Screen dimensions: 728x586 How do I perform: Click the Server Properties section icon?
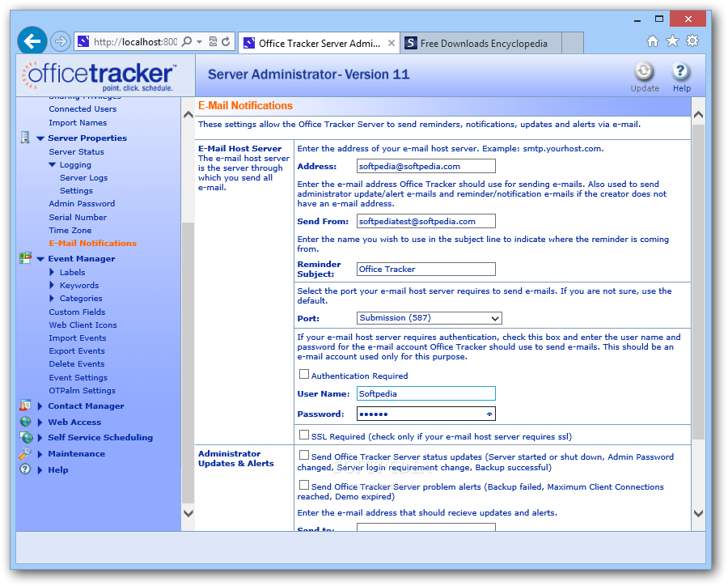pyautogui.click(x=25, y=138)
